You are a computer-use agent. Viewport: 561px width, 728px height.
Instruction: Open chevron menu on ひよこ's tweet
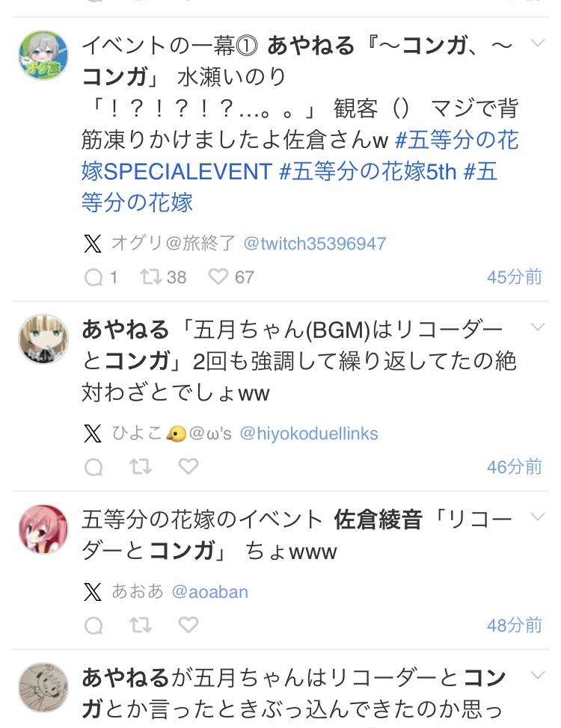click(537, 327)
